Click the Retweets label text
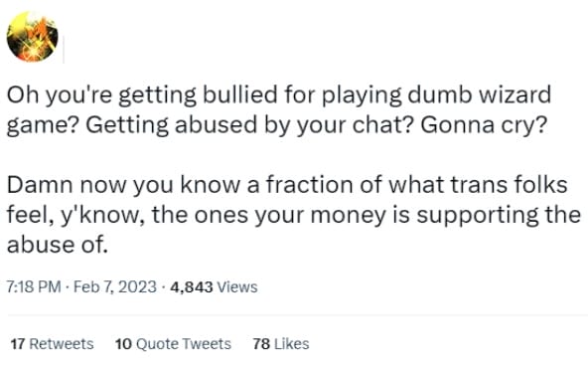The width and height of the screenshot is (588, 366). tap(62, 343)
